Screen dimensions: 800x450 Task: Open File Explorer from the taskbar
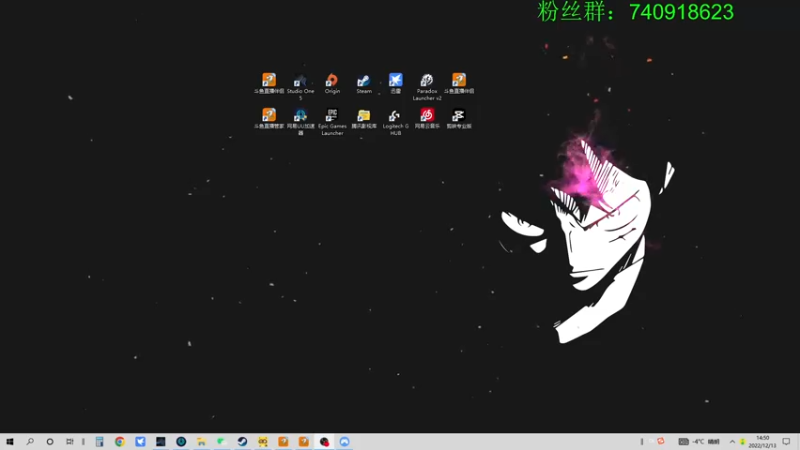pos(202,441)
